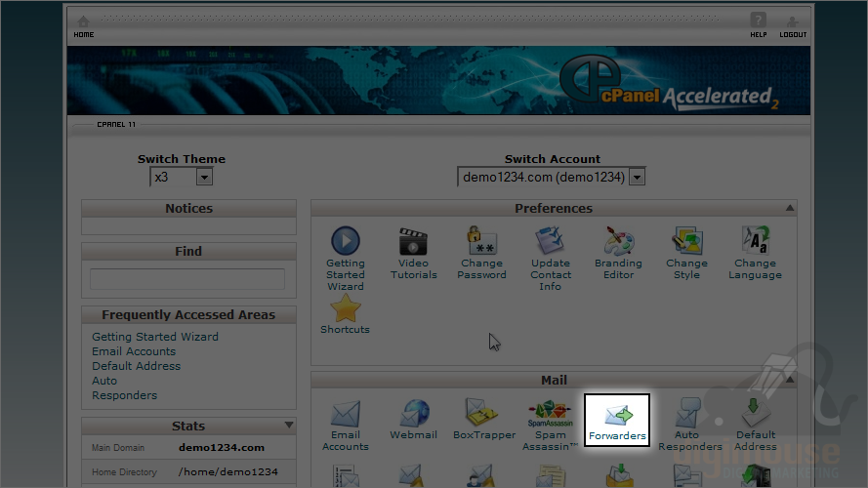Click the Main Domain label

tap(118, 448)
